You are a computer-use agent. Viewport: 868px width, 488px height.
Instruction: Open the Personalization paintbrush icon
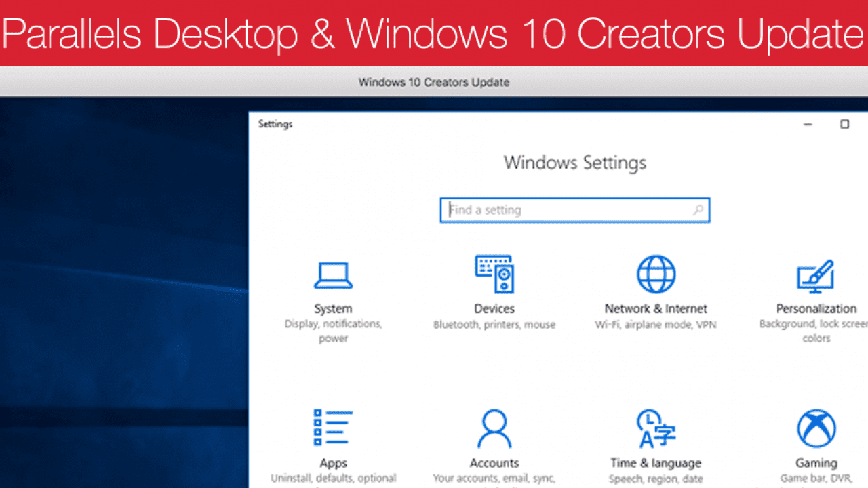click(x=816, y=276)
